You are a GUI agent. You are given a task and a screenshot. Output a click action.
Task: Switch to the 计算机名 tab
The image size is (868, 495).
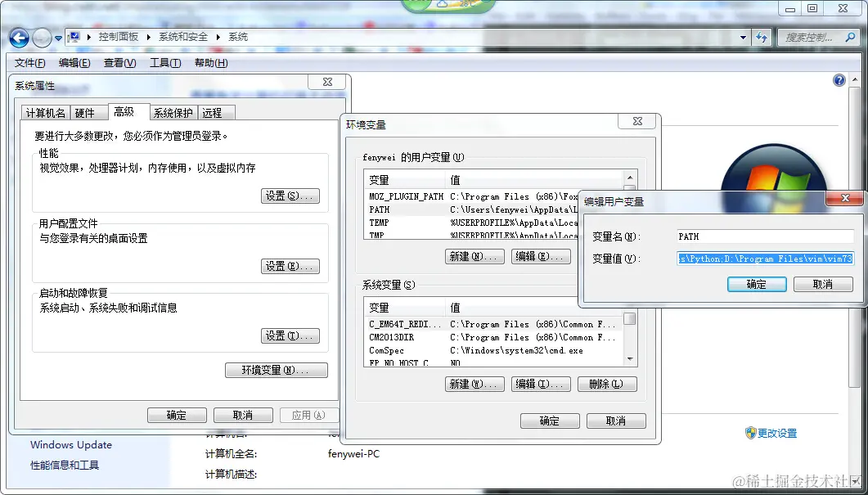(45, 113)
